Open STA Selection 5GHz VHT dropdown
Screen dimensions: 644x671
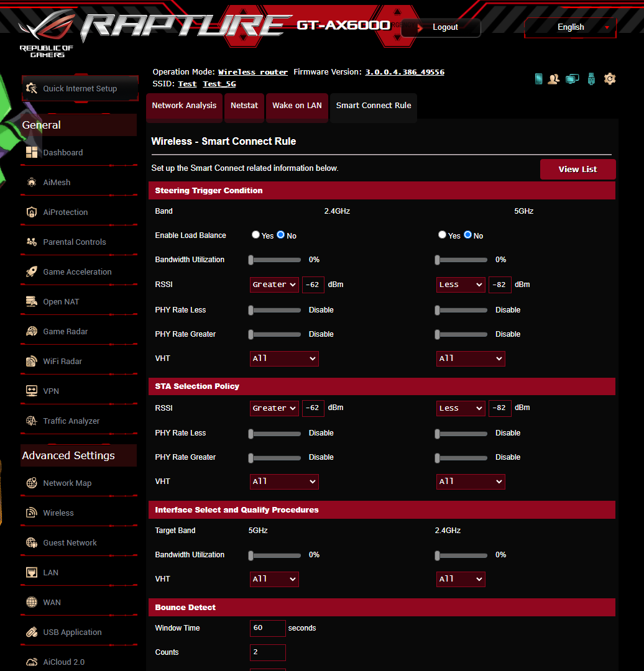(x=471, y=482)
